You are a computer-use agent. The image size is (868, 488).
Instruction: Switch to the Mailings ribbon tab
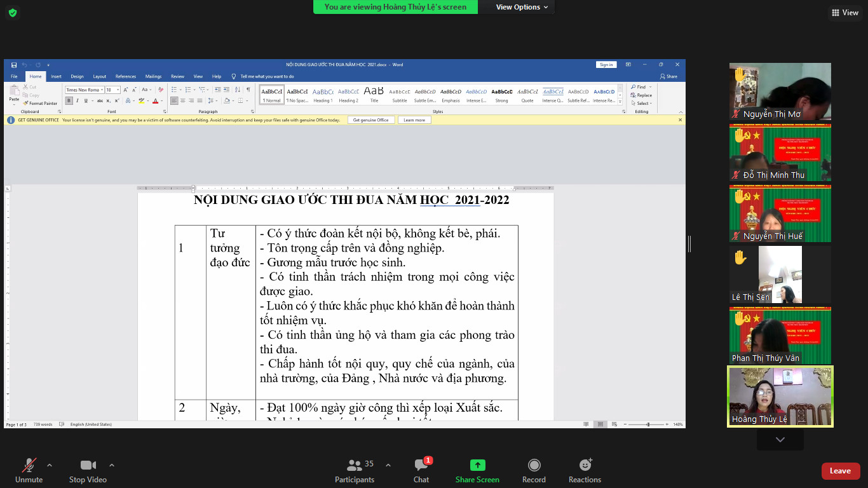[153, 76]
